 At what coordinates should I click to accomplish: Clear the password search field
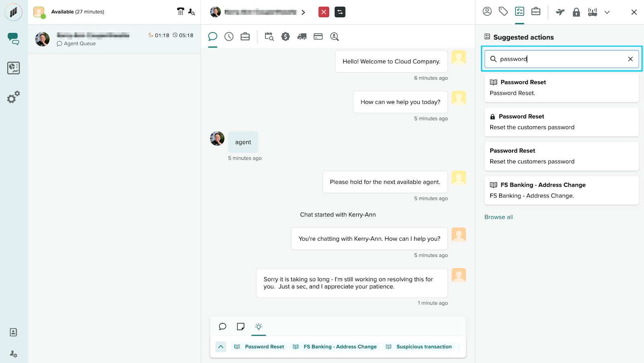point(630,59)
